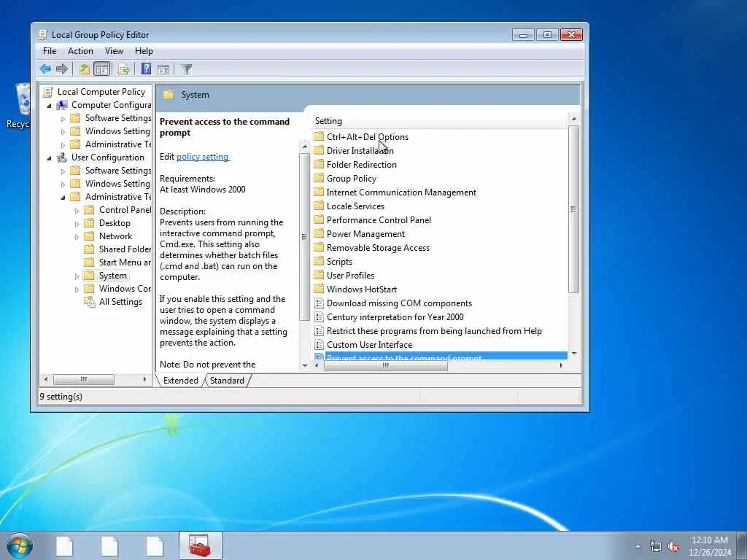Switch to the Extended tab
Image resolution: width=747 pixels, height=560 pixels.
181,381
